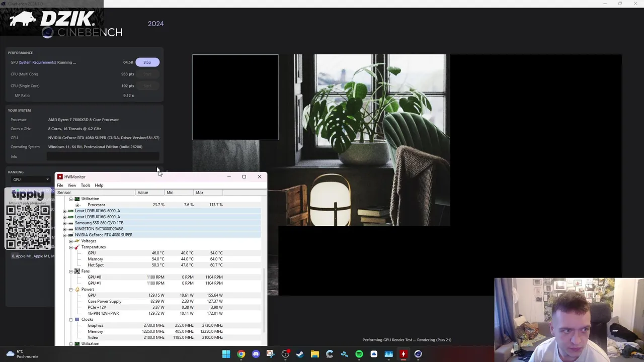The width and height of the screenshot is (644, 362).
Task: Switch to Cinebench taskbar icon
Action: pyautogui.click(x=418, y=354)
